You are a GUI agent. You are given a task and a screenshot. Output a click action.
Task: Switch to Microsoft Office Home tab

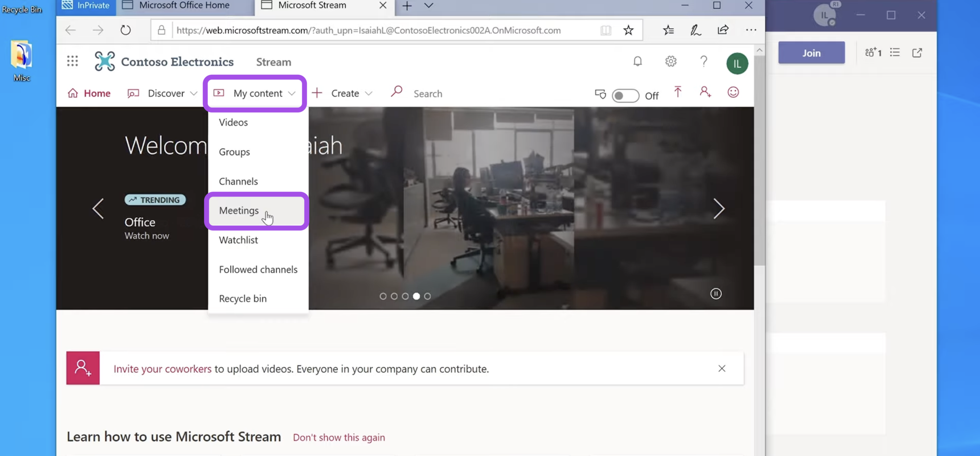(x=184, y=5)
